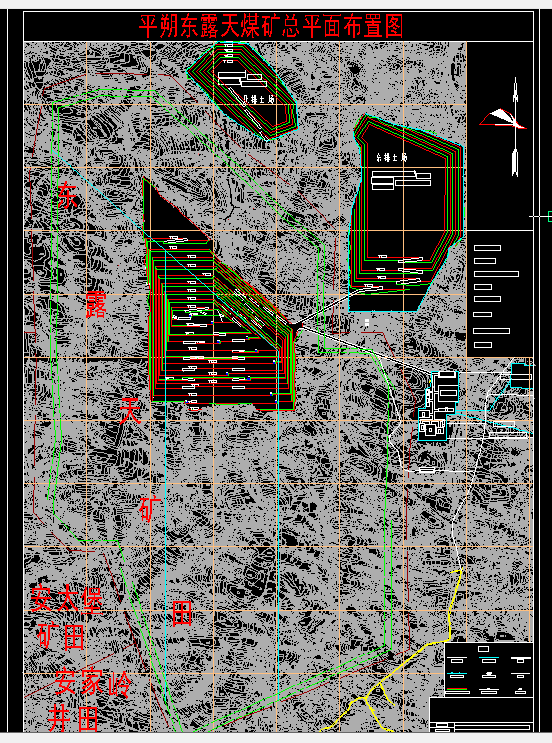Click the red drawing title 平朔东露天煤矿总平面布置图
The height and width of the screenshot is (743, 552).
(271, 27)
